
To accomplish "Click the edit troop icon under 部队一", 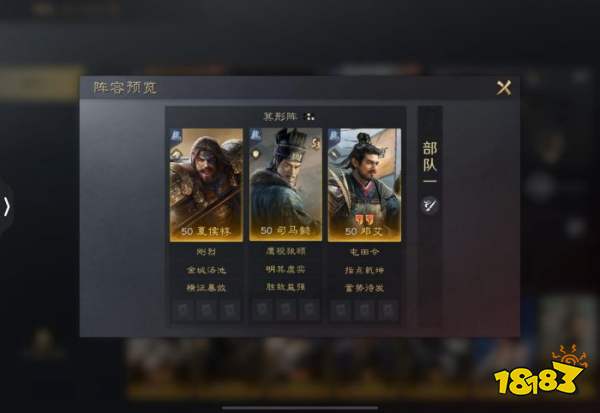I will pyautogui.click(x=430, y=205).
